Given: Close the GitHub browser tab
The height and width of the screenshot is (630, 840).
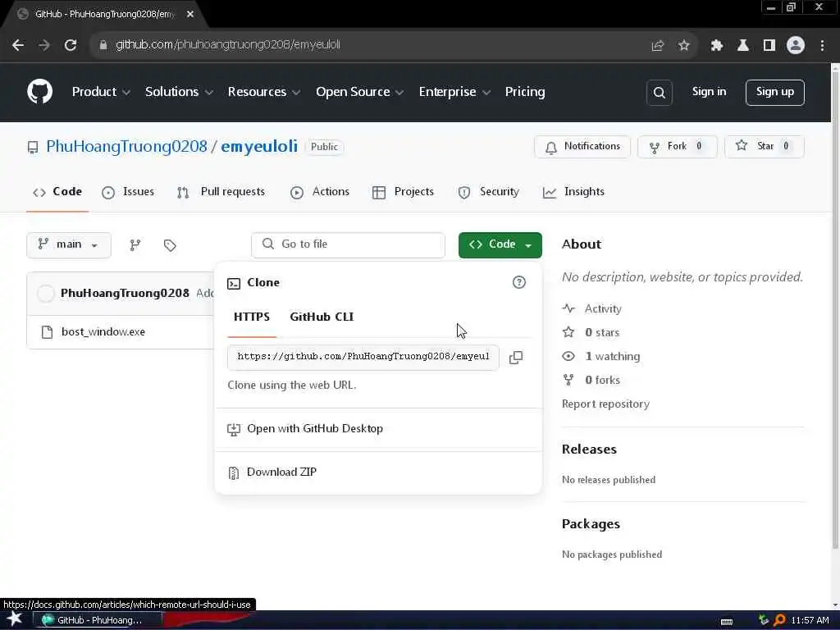Looking at the screenshot, I should pyautogui.click(x=190, y=15).
